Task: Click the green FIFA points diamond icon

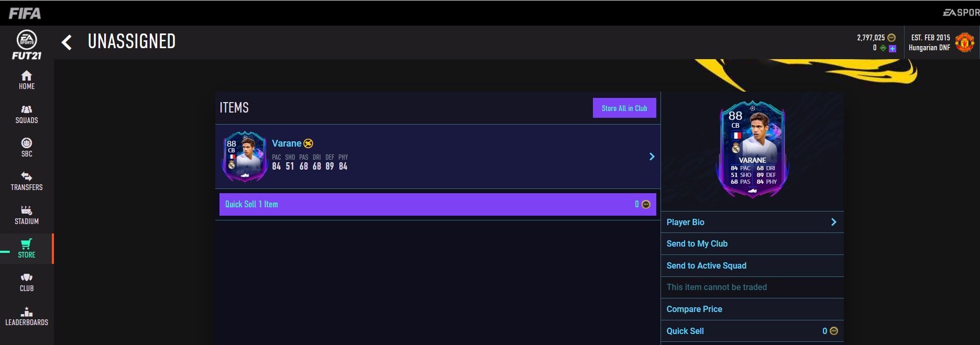Action: click(x=883, y=48)
